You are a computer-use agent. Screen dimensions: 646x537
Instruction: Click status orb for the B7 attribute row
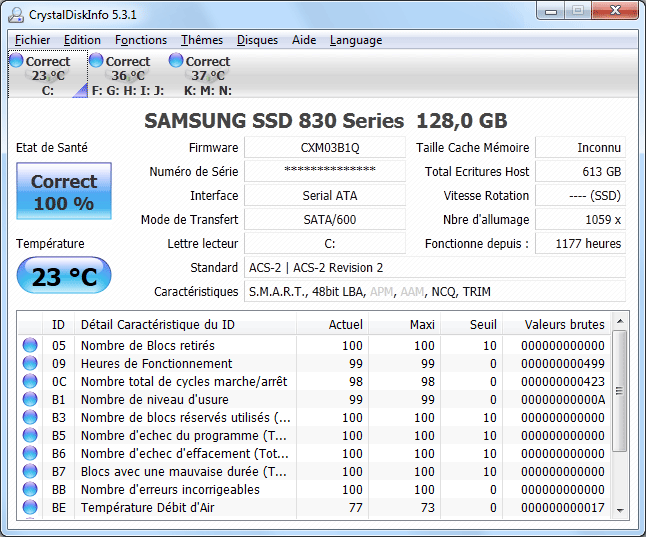pos(30,471)
